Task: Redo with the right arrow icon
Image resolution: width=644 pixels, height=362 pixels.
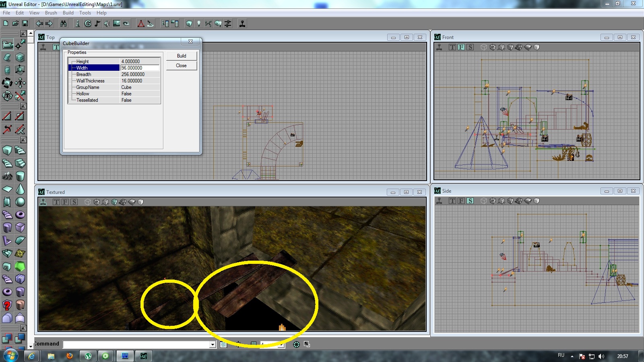Action: 49,24
